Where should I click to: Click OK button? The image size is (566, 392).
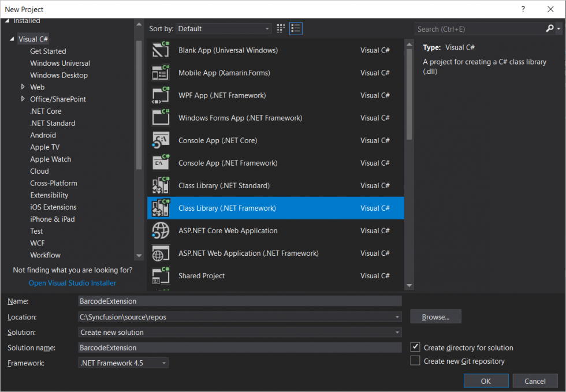click(x=486, y=381)
